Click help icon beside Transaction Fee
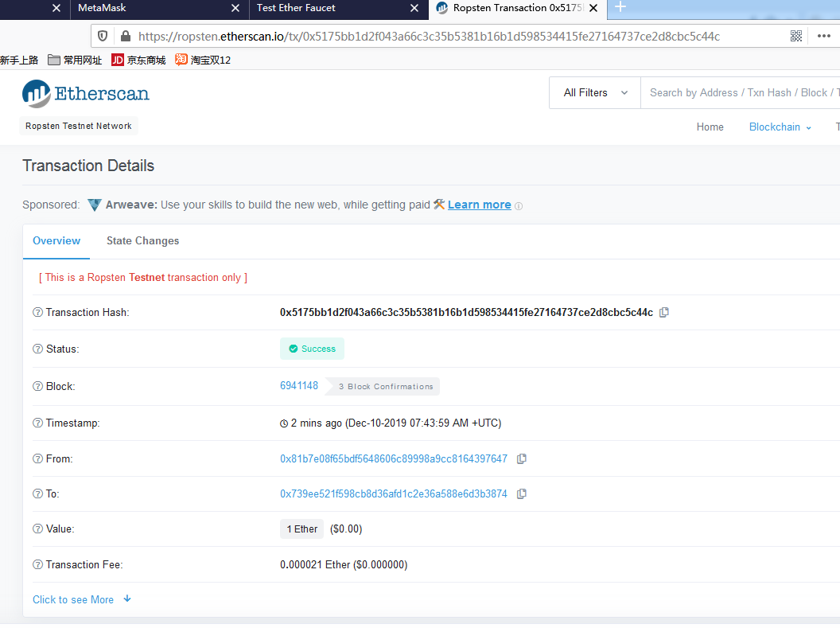This screenshot has height=628, width=840. tap(37, 565)
